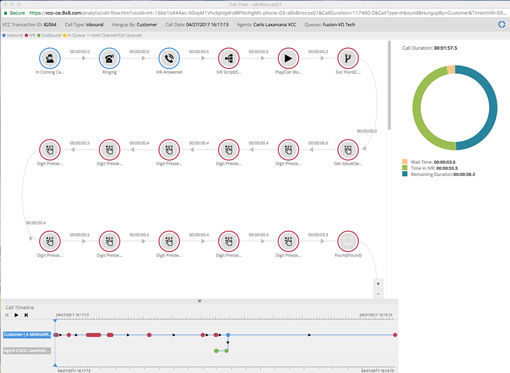Viewport: 510px width, 373px height.
Task: Click the top playhead triangle on timeline ruler
Action: 55,320
